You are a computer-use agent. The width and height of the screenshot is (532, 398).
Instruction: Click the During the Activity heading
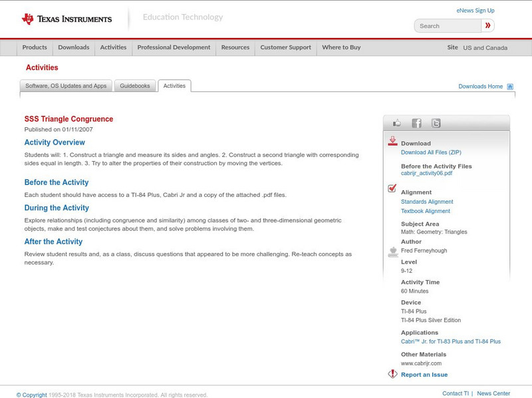[x=57, y=208]
